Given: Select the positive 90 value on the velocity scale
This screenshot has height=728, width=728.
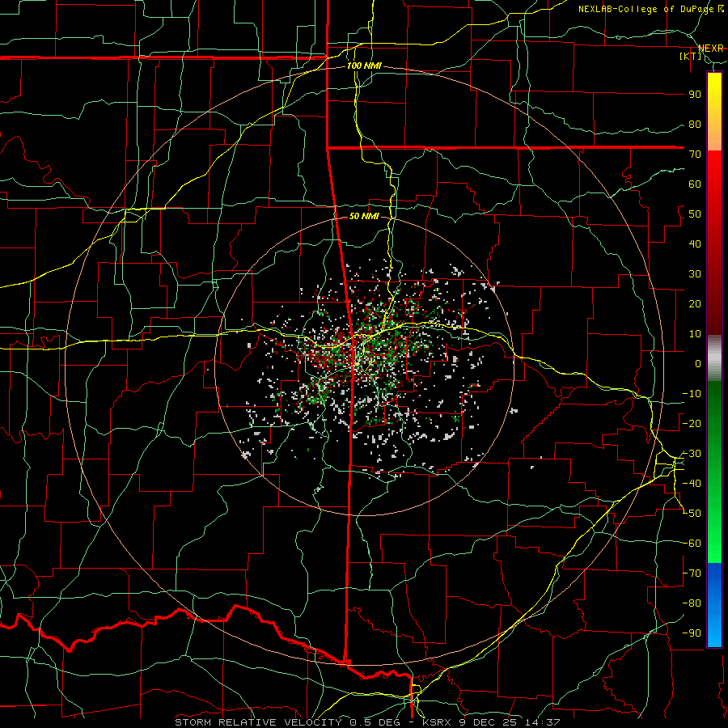Looking at the screenshot, I should coord(695,95).
